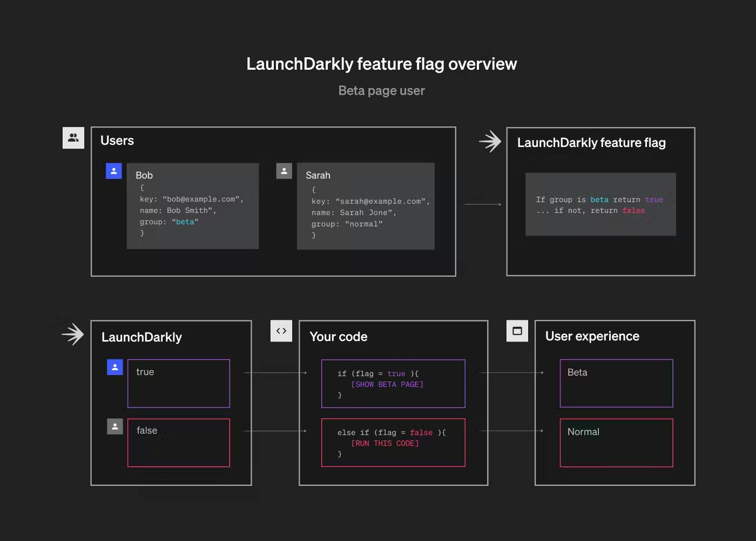
Task: Click the Users group icon
Action: [73, 138]
